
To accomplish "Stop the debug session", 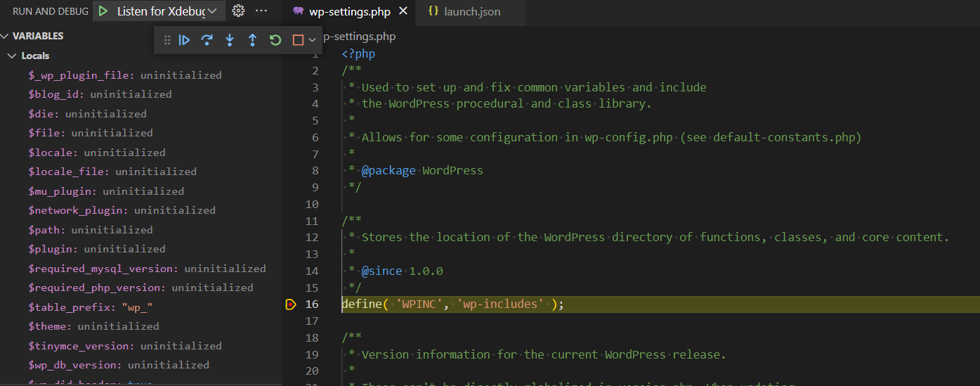I will [x=298, y=40].
